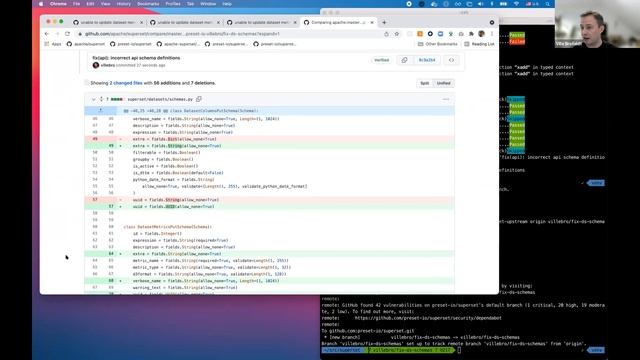The height and width of the screenshot is (360, 640).
Task: Close the Comparing apache:master tab
Action: 372,22
